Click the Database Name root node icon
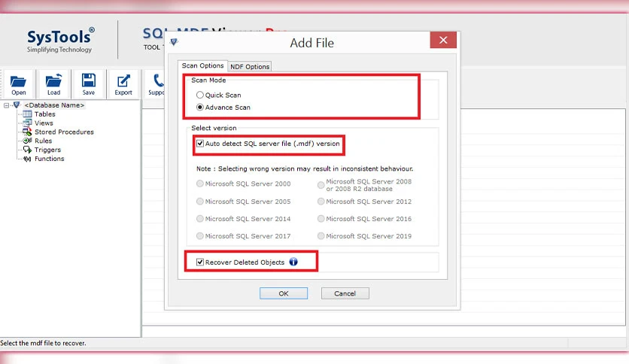The image size is (629, 364). click(17, 105)
